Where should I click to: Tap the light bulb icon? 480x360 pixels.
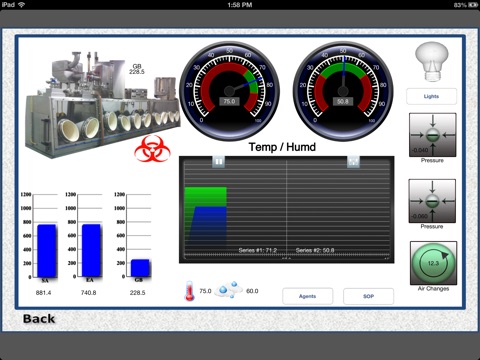pos(432,62)
